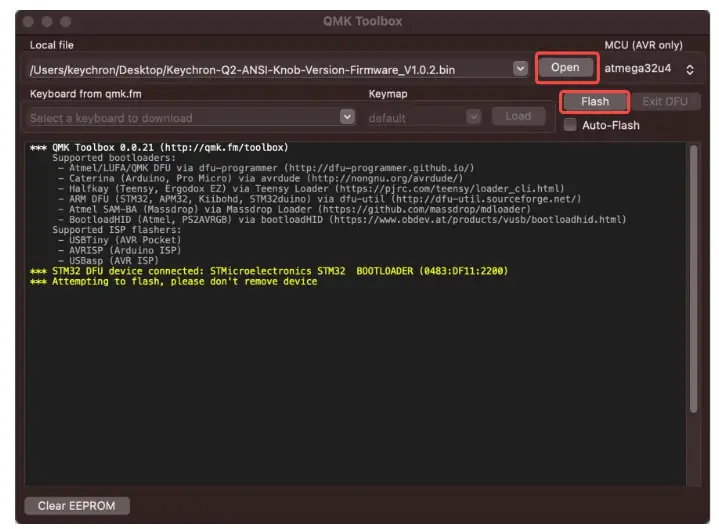The width and height of the screenshot is (719, 529).
Task: Click the AVRISP (Arduino ISP) line
Action: tap(119, 250)
